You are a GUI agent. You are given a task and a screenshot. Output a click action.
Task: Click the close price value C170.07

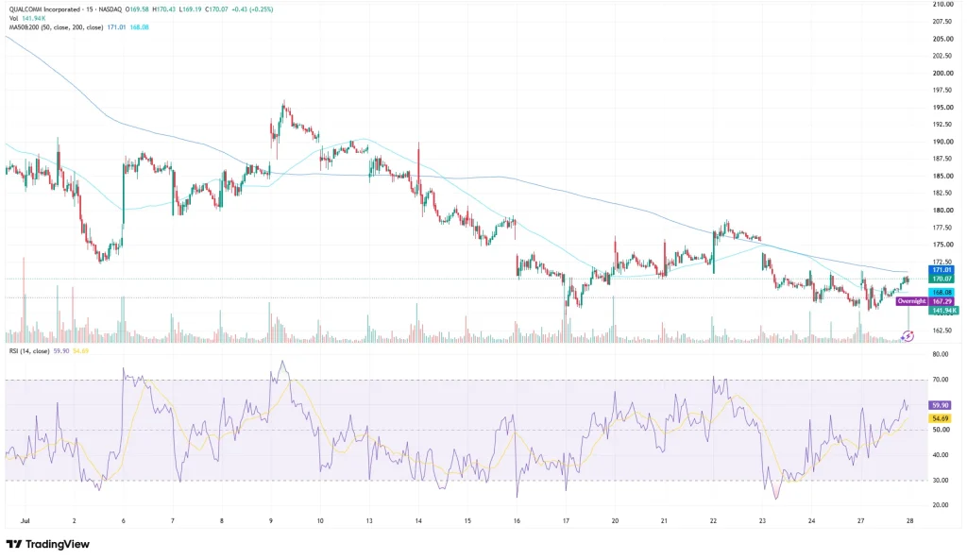[x=216, y=9]
